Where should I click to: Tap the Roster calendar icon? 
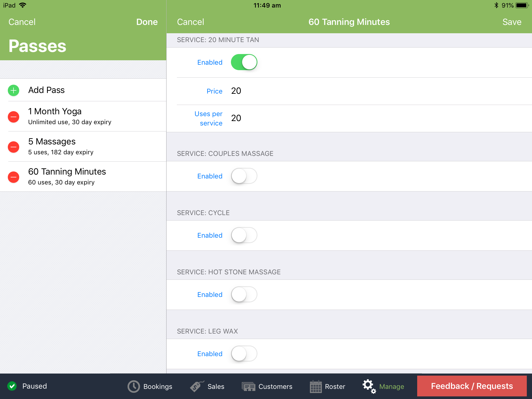click(x=316, y=387)
